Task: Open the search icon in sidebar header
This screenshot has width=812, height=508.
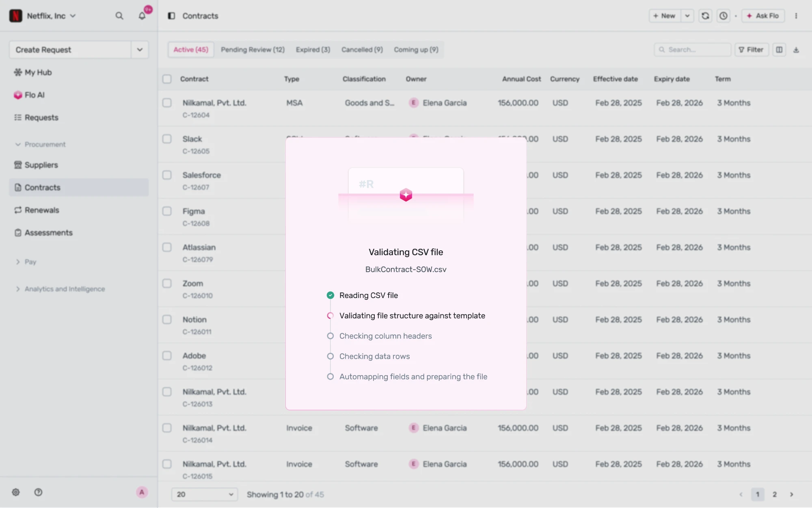Action: [119, 16]
